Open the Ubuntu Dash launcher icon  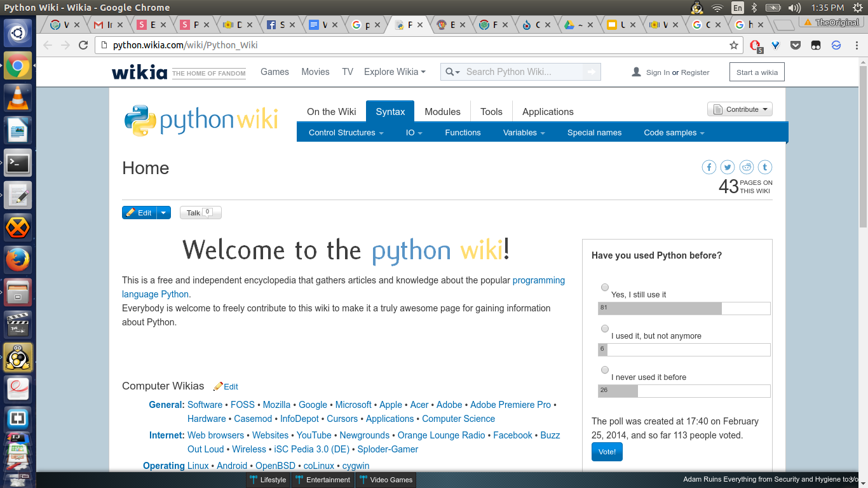click(x=18, y=33)
